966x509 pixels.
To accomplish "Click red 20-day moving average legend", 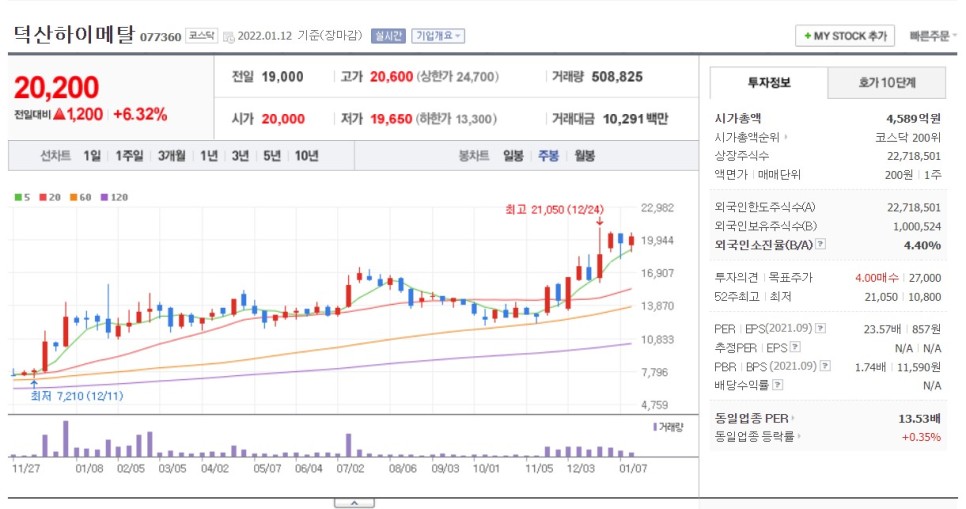I will 50,197.
